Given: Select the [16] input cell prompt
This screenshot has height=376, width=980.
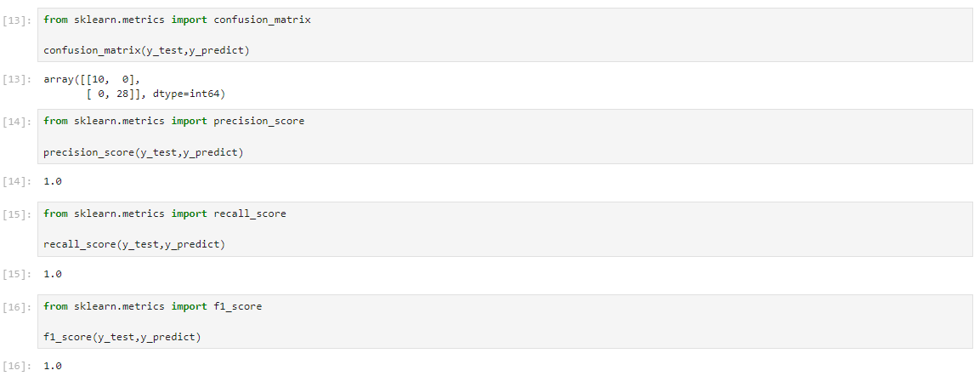Looking at the screenshot, I should coord(17,307).
